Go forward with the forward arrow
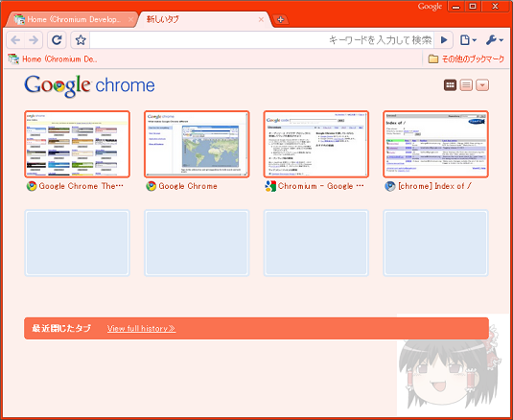The width and height of the screenshot is (513, 420). coord(34,40)
